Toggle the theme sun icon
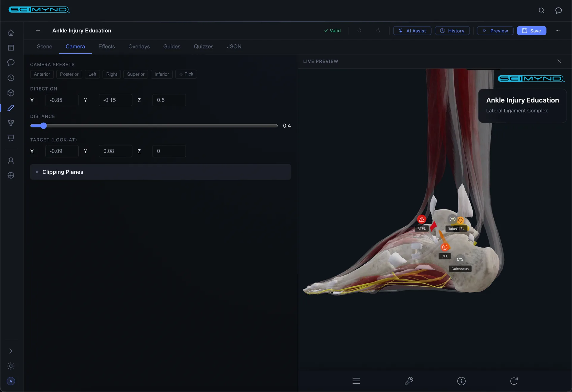 (x=11, y=366)
